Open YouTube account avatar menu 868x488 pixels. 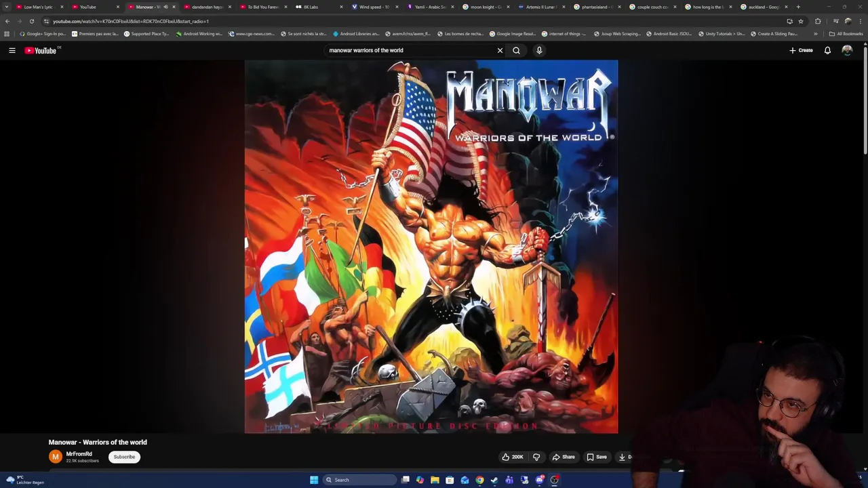[847, 50]
